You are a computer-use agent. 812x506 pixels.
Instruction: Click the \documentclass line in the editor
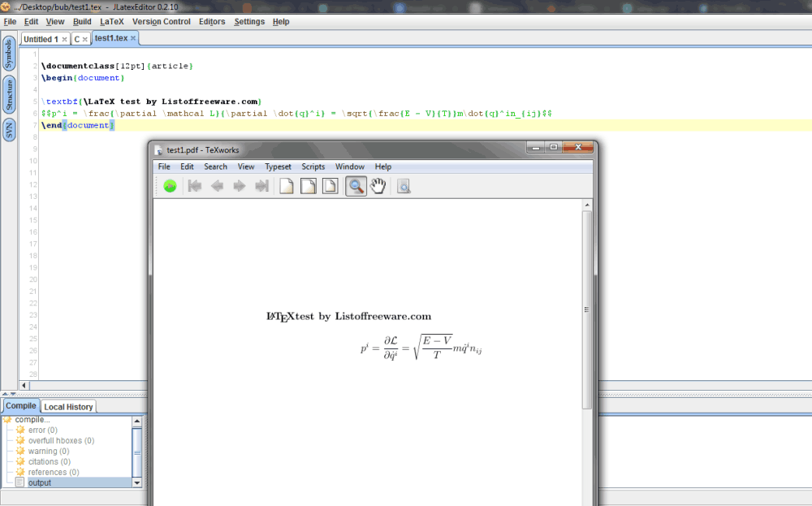point(117,67)
